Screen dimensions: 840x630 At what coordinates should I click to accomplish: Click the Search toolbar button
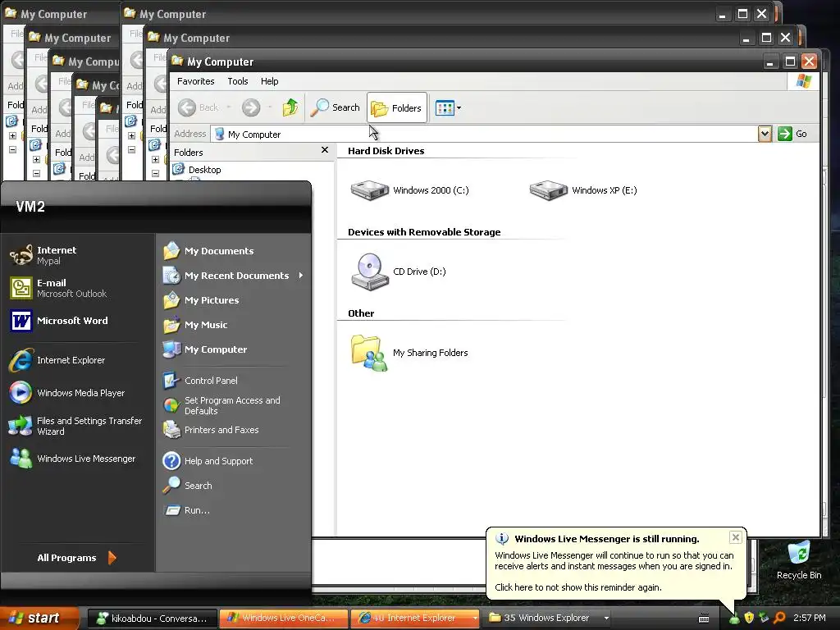[336, 107]
